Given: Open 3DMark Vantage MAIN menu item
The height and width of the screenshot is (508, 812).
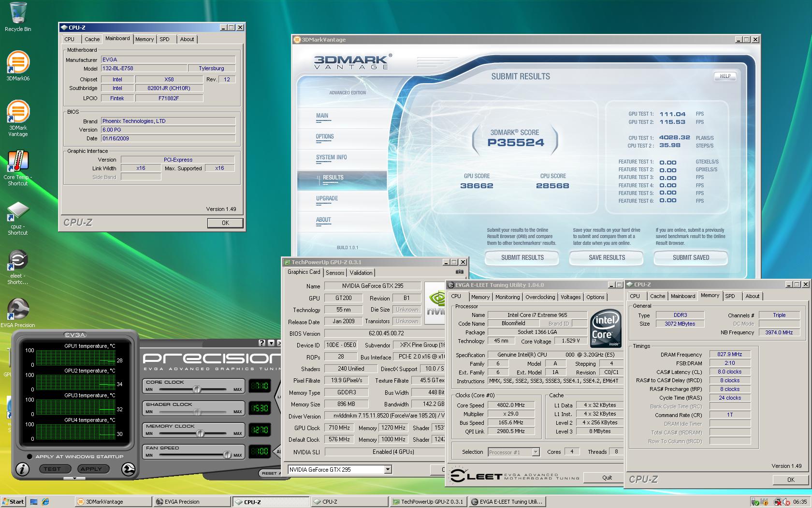Looking at the screenshot, I should coord(322,116).
